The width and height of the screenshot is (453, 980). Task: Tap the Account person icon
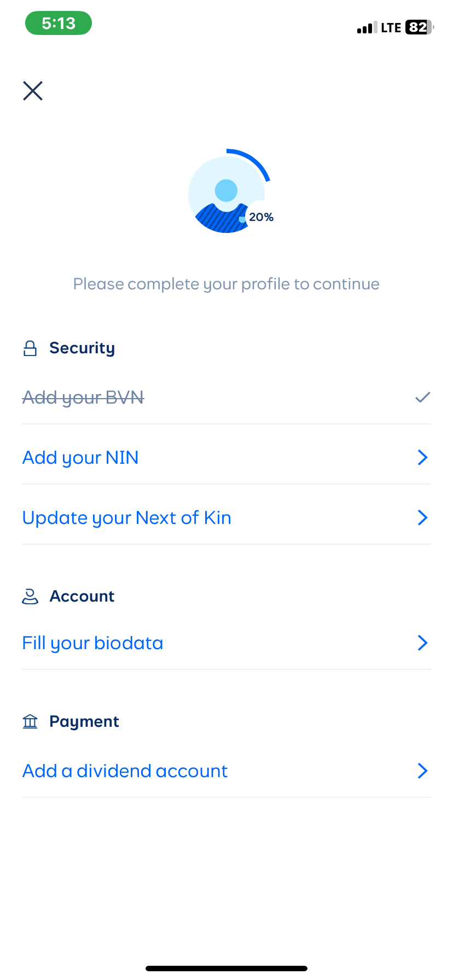point(30,596)
